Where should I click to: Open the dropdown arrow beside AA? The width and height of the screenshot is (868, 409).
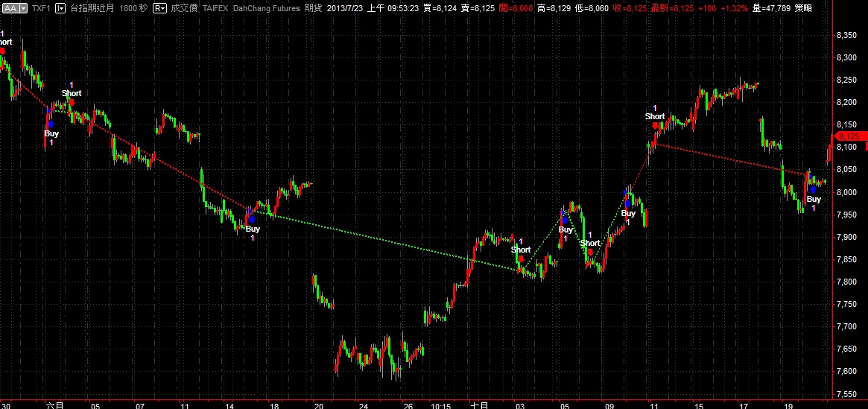coord(23,8)
